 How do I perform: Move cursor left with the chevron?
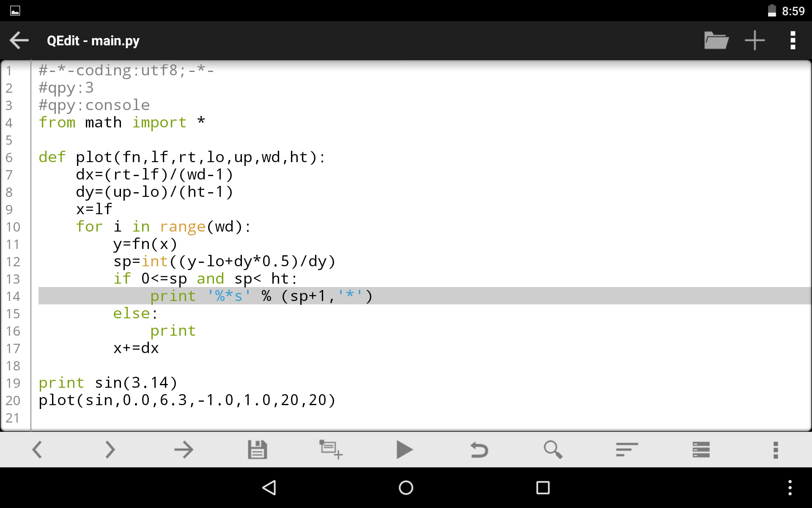click(37, 450)
